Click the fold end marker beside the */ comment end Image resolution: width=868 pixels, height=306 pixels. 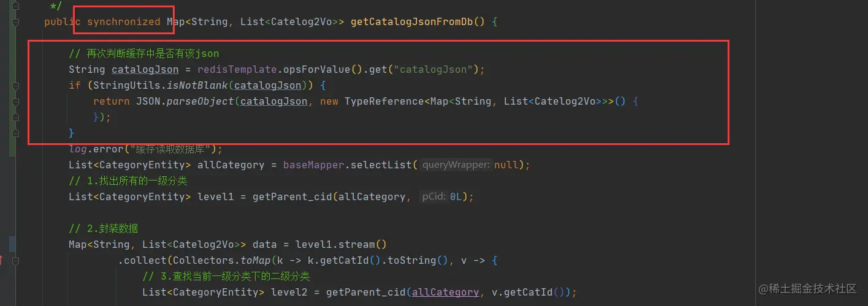pos(16,6)
